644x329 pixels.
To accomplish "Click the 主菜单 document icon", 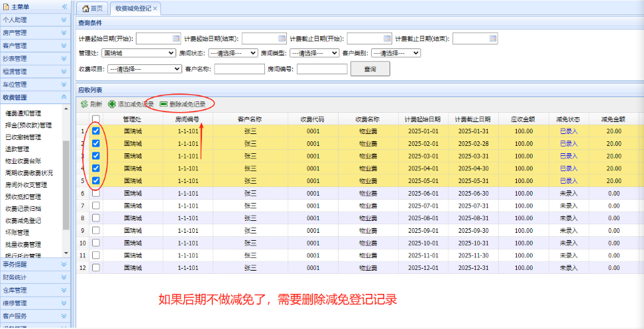I will tap(6, 7).
